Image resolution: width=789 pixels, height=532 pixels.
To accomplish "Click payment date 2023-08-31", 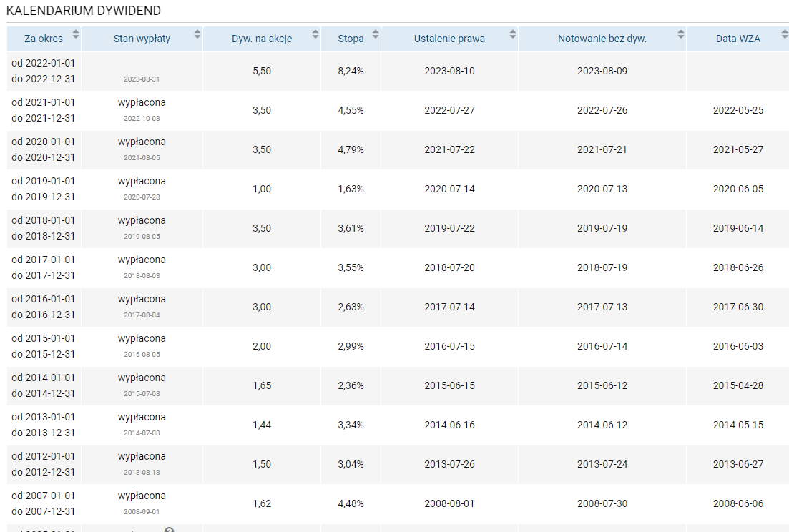I will click(142, 79).
